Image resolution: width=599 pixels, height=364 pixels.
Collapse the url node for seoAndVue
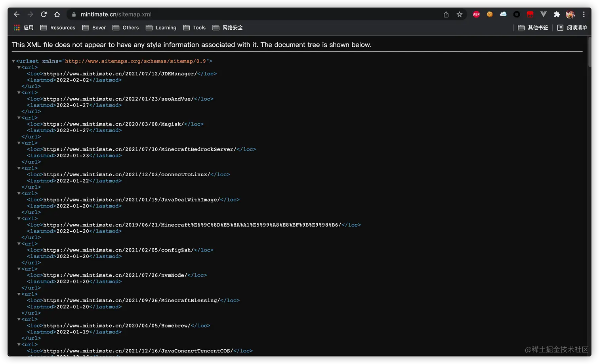pos(19,93)
